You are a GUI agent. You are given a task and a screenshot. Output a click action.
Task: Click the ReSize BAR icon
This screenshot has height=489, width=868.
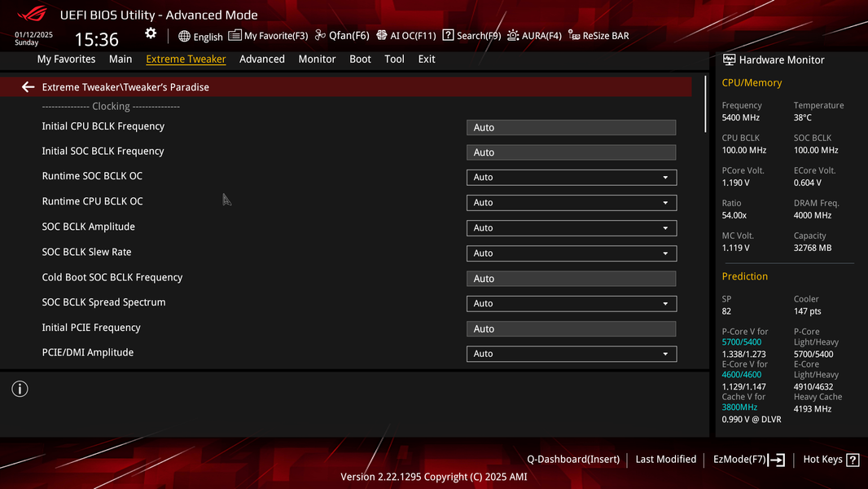(x=574, y=35)
